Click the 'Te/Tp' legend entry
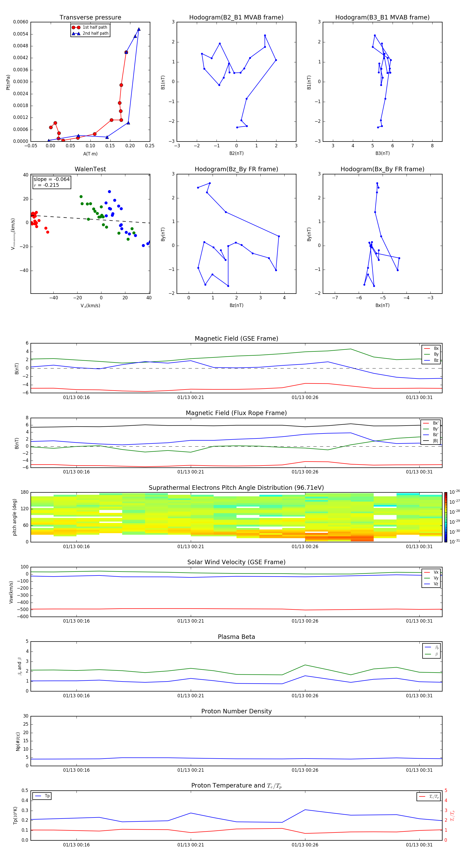 [x=429, y=796]
